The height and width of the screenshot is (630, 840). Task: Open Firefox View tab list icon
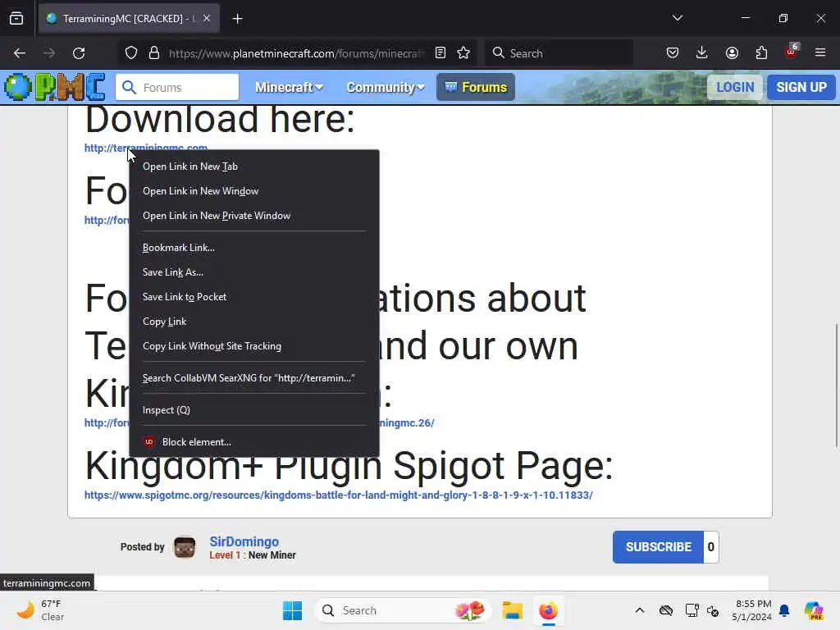pyautogui.click(x=16, y=19)
